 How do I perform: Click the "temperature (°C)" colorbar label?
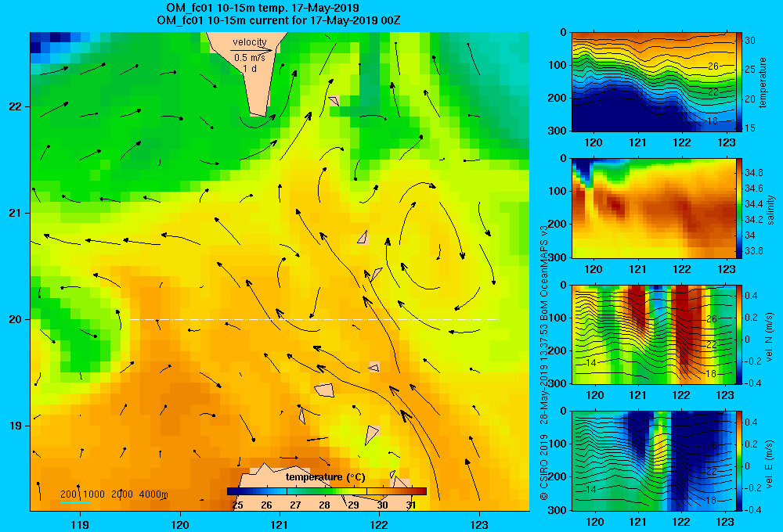(326, 477)
